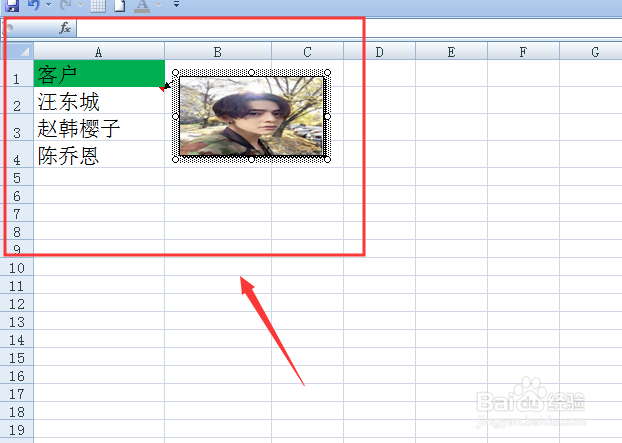Select row 16 header
The height and width of the screenshot is (443, 622).
click(17, 375)
